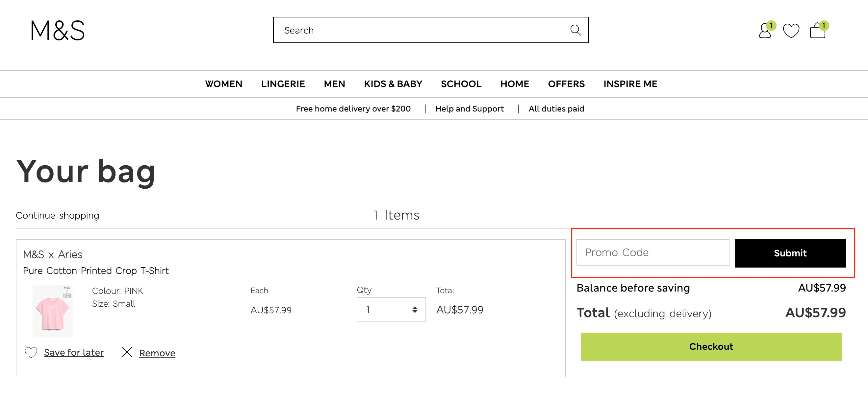Click Free home delivery over $200 link

(353, 109)
